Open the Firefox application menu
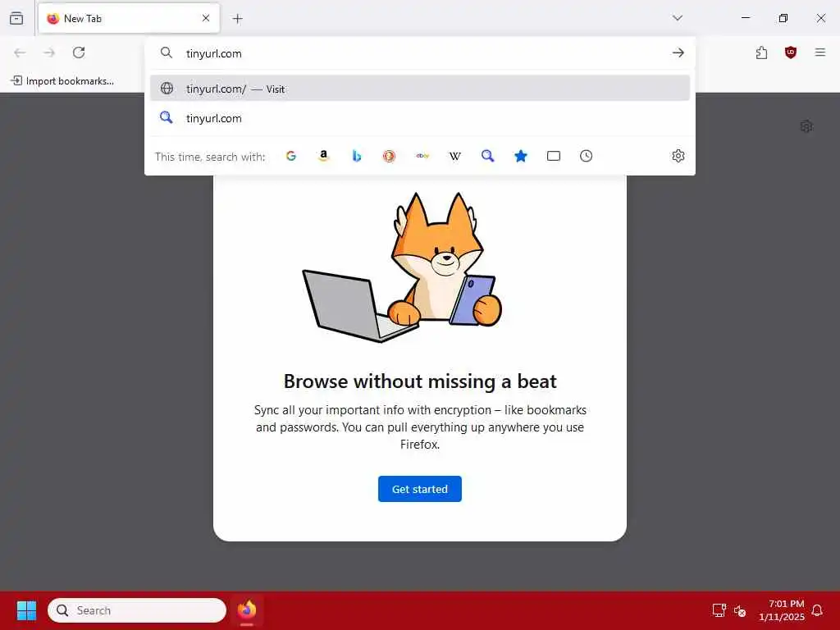The image size is (840, 630). [x=819, y=52]
